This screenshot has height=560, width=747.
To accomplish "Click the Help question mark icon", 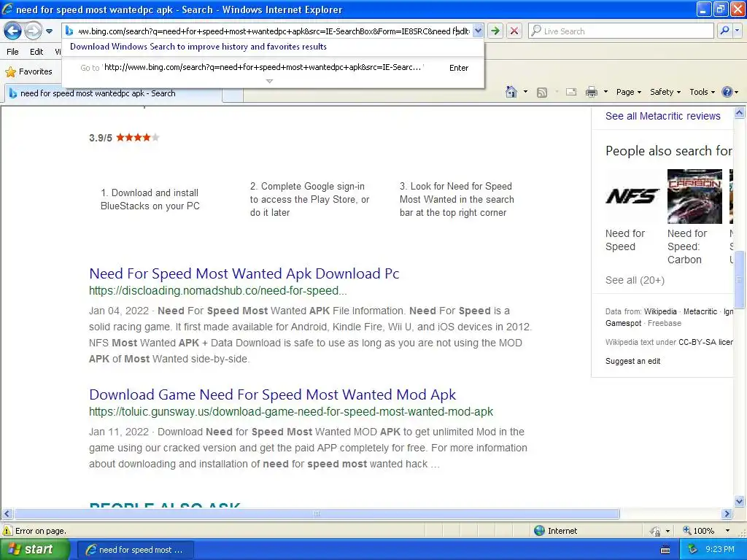I will tap(727, 92).
